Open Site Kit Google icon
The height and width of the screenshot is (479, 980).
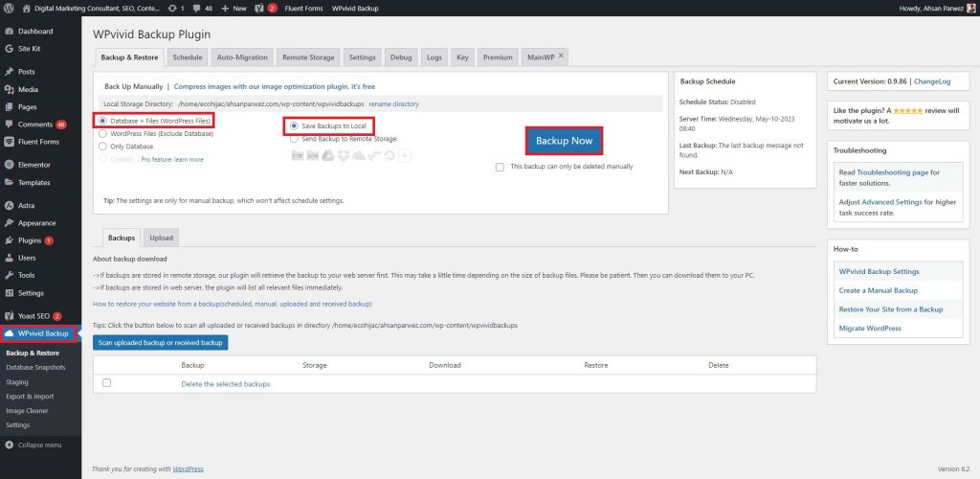9,49
